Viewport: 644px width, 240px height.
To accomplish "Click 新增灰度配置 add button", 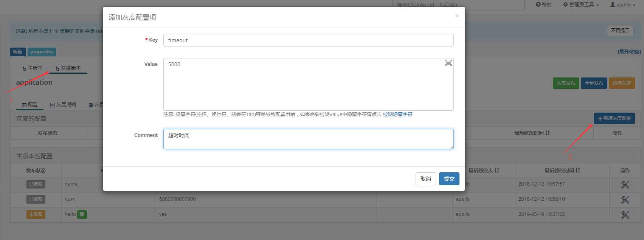I will tap(614, 118).
